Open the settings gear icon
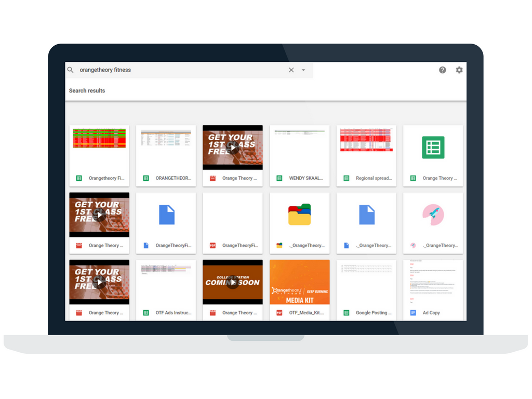Image resolution: width=532 pixels, height=399 pixels. pos(459,70)
